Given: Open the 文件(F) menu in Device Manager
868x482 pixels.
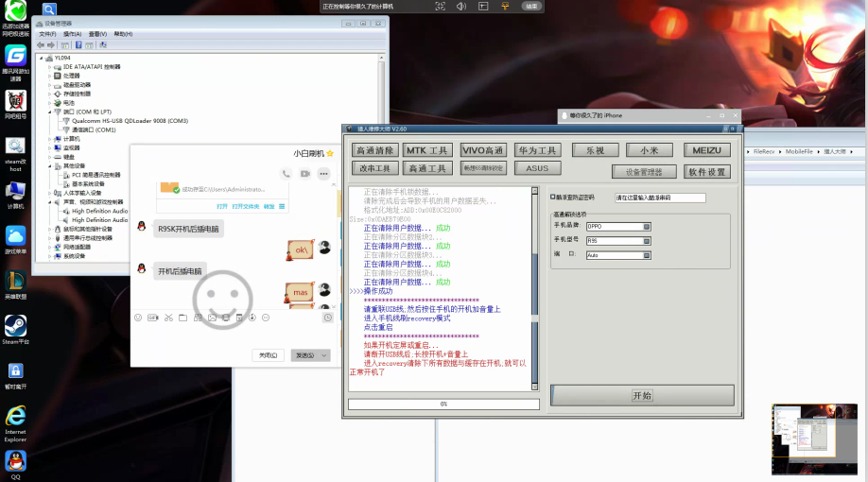Looking at the screenshot, I should (47, 34).
